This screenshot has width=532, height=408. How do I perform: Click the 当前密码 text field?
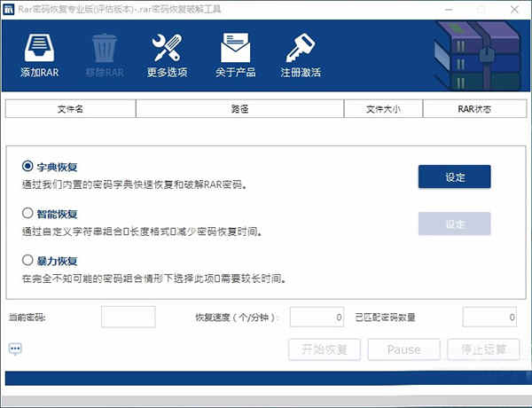pos(128,317)
